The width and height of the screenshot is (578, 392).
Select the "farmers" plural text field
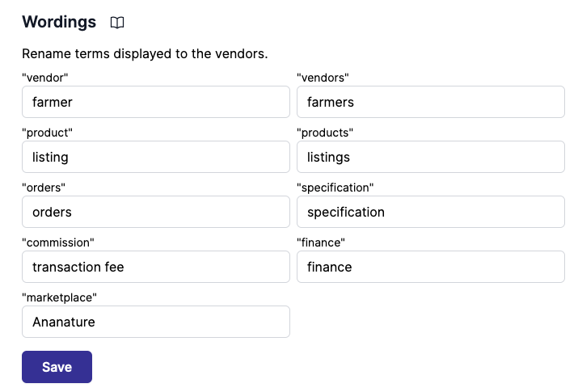click(430, 102)
